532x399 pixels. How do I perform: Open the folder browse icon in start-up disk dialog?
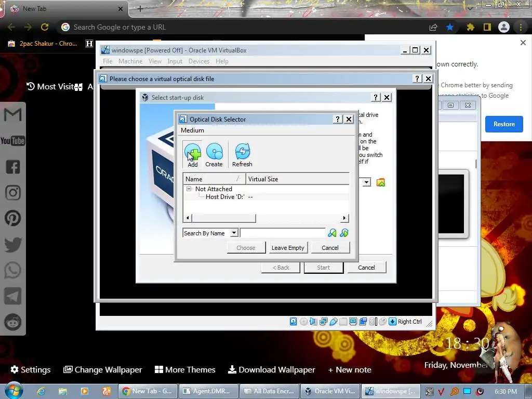(381, 182)
